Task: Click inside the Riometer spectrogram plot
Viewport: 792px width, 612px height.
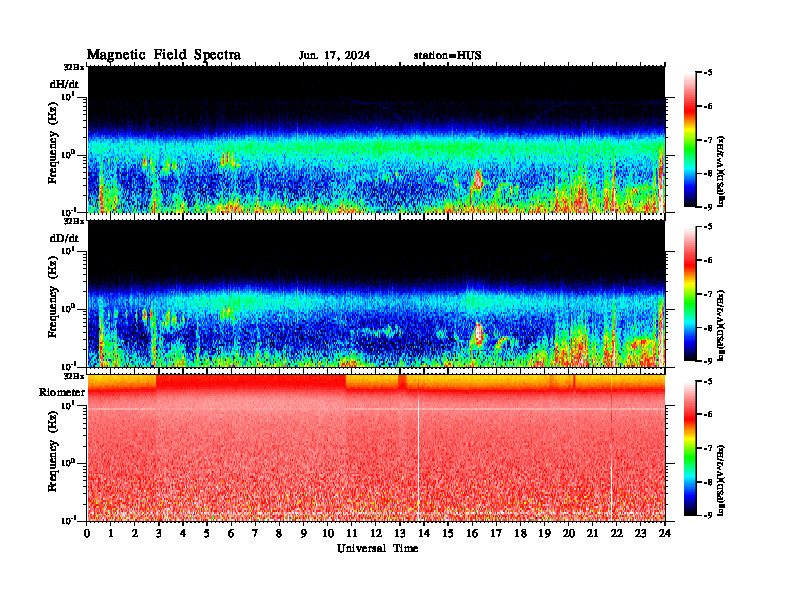Action: 376,448
